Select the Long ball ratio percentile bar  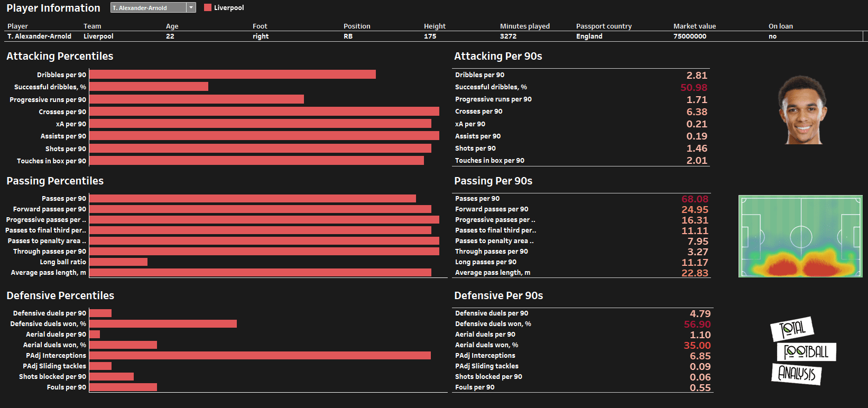[118, 262]
